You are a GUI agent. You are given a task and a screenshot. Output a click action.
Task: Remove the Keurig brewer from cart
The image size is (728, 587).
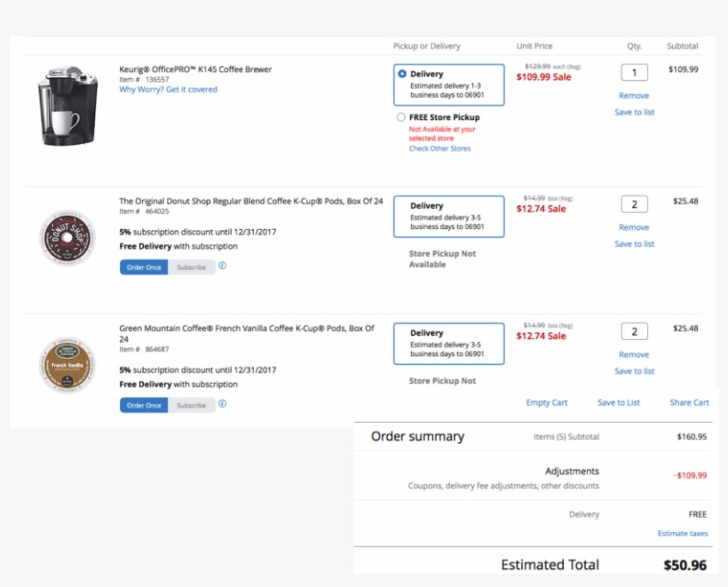pyautogui.click(x=634, y=95)
